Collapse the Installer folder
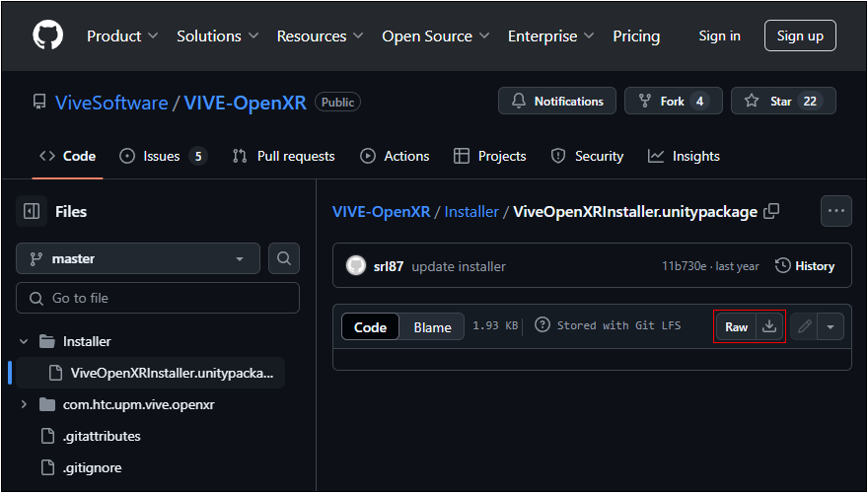 tap(25, 341)
